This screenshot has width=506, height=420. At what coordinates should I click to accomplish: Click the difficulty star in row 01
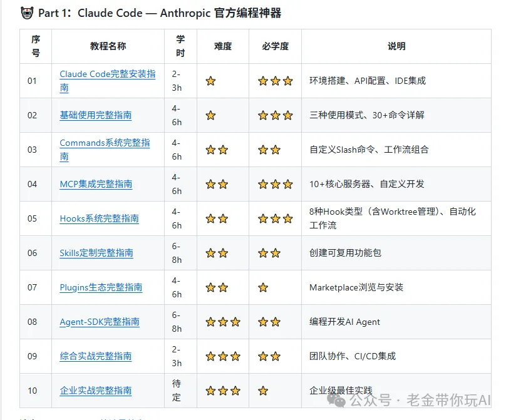pyautogui.click(x=210, y=81)
